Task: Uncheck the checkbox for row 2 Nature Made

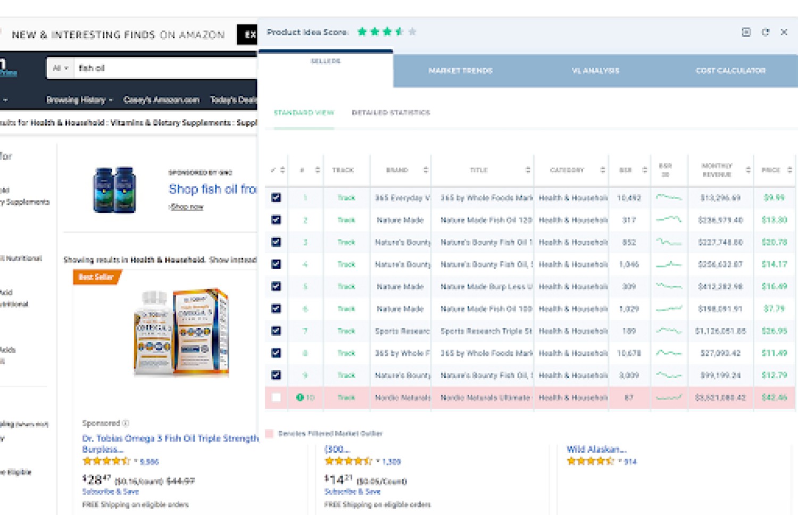Action: pos(276,220)
